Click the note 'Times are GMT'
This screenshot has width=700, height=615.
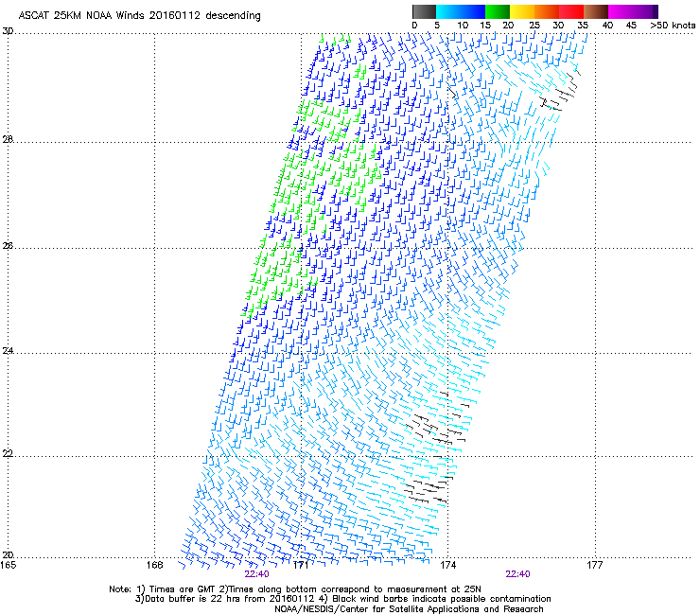click(x=183, y=589)
